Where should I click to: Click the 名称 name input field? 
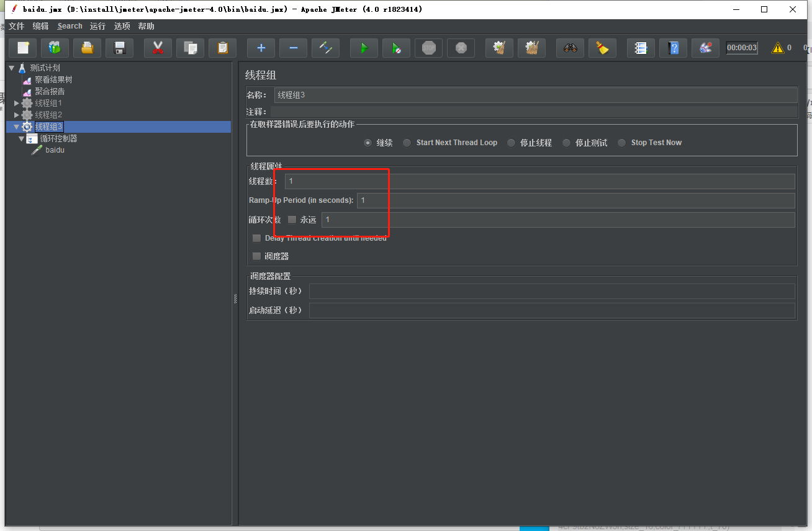[x=536, y=95]
